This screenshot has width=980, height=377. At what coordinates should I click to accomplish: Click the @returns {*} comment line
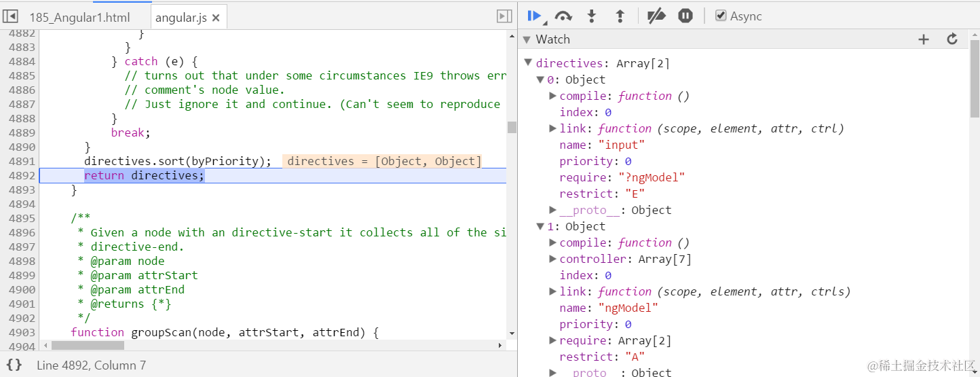click(x=124, y=304)
